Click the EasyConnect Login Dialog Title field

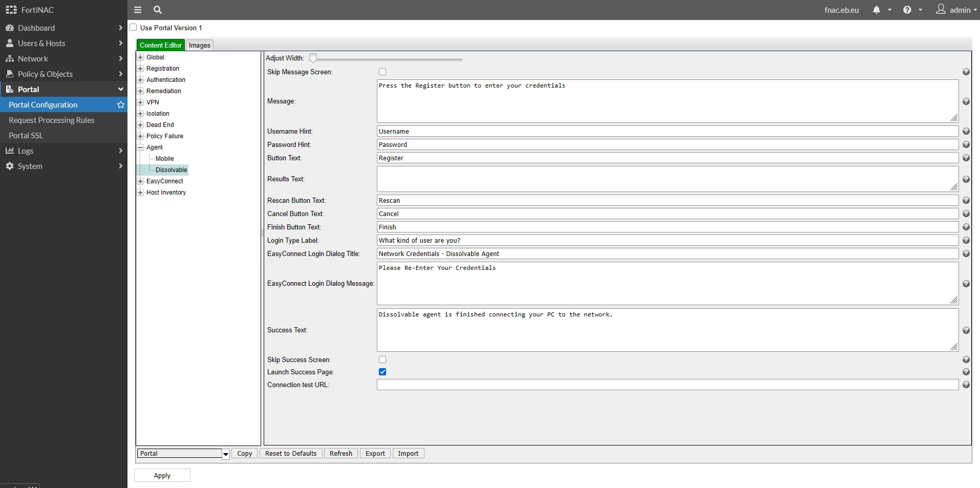(x=668, y=253)
